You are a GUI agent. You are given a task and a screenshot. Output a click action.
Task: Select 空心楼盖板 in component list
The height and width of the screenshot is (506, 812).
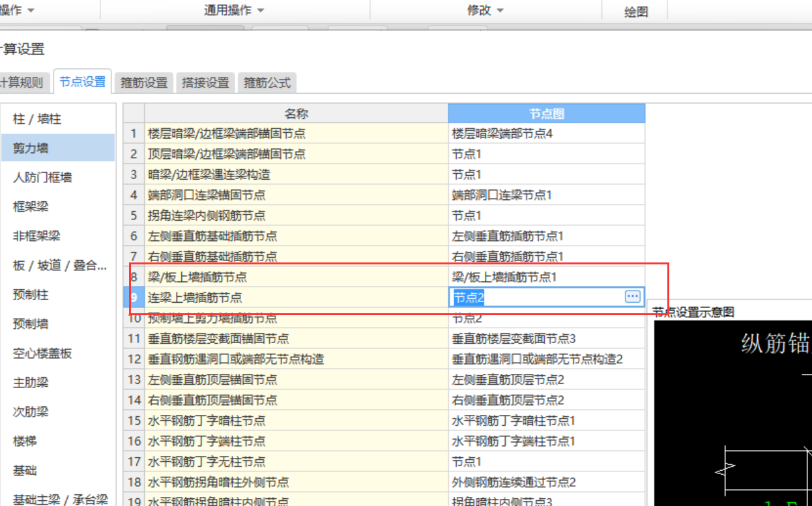coord(57,353)
